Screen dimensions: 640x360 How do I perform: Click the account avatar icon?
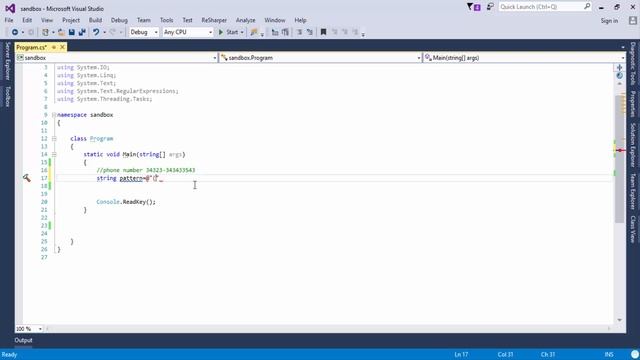pos(633,20)
